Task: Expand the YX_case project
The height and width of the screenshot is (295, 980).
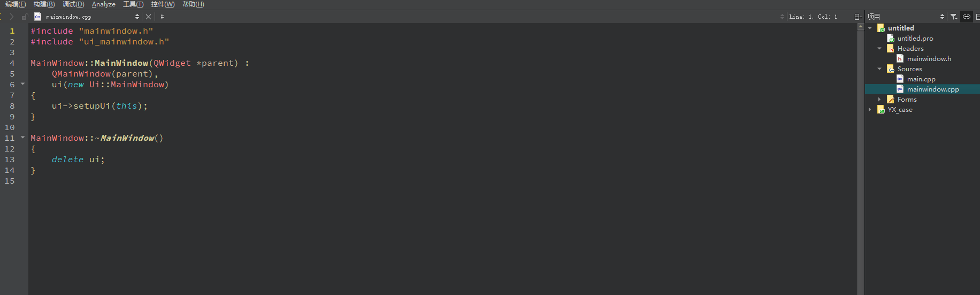Action: [x=870, y=109]
